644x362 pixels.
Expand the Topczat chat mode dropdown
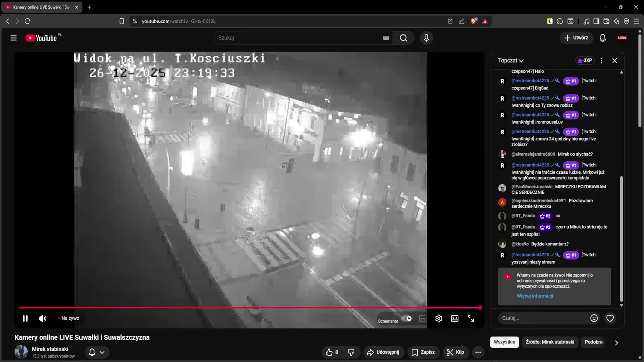coord(511,60)
